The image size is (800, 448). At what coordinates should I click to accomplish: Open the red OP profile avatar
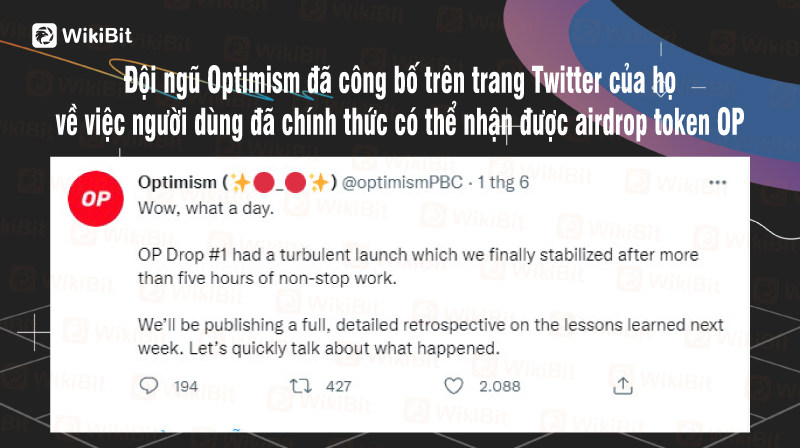click(94, 199)
